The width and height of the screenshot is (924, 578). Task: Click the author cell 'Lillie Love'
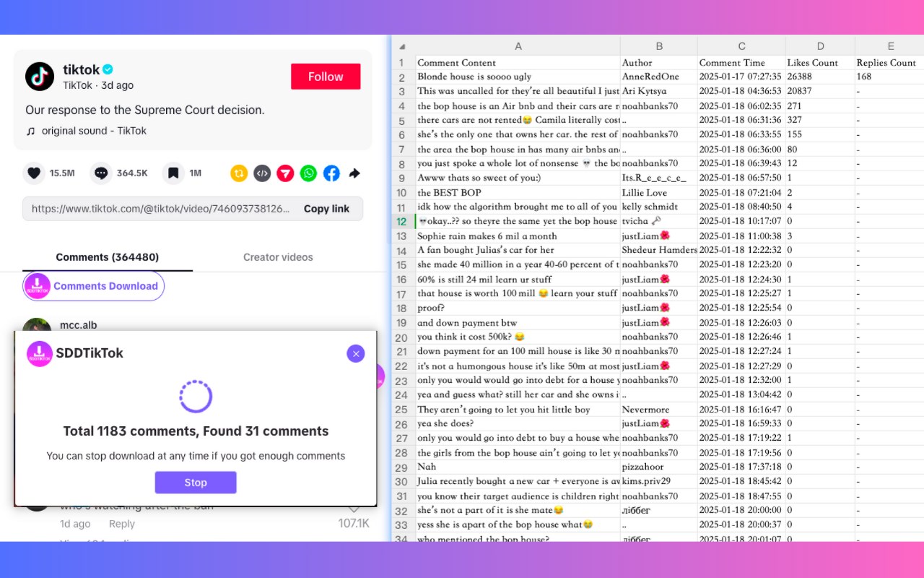659,192
